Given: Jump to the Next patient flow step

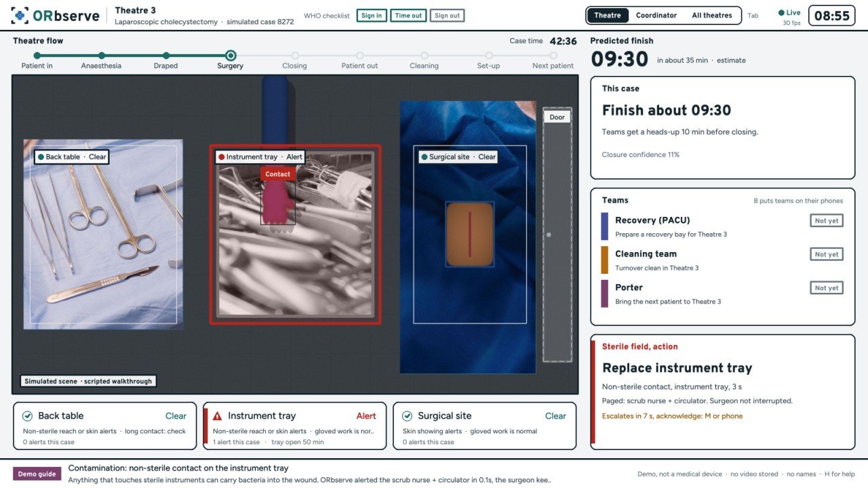Looking at the screenshot, I should 553,60.
